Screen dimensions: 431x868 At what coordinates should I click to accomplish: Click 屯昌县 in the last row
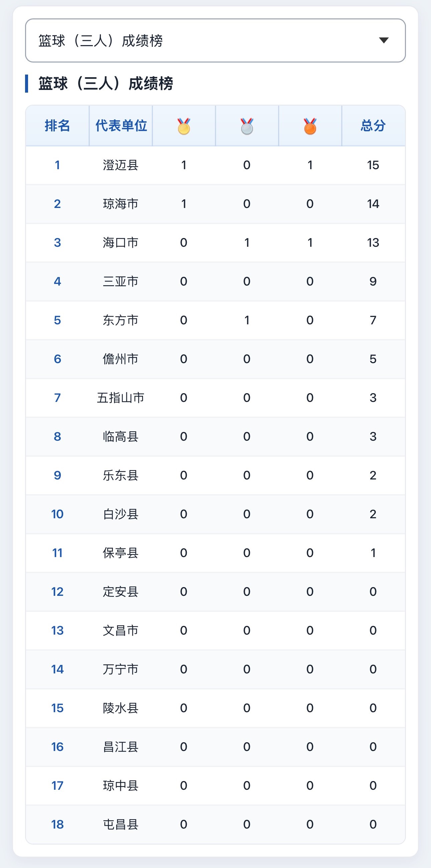tap(121, 825)
